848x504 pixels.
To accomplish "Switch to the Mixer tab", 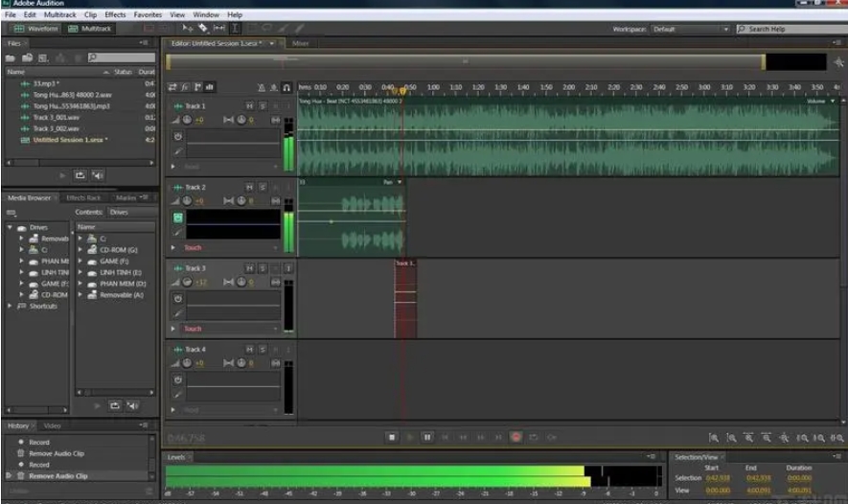I will click(300, 43).
